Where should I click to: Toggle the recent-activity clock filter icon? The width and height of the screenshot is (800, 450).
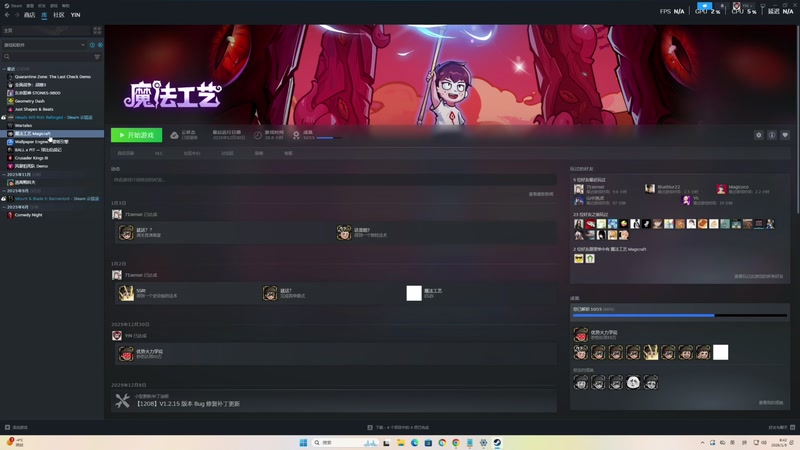[92, 45]
